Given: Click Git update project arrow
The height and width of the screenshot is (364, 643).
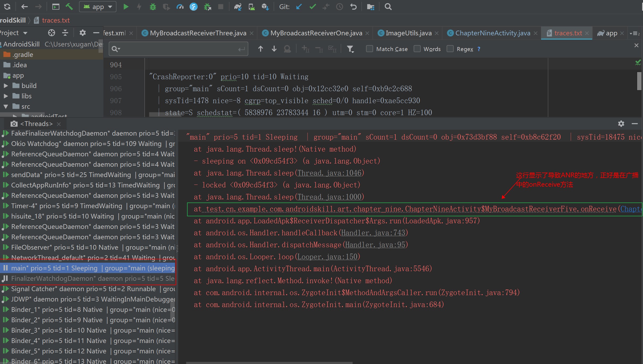Looking at the screenshot, I should (x=299, y=7).
